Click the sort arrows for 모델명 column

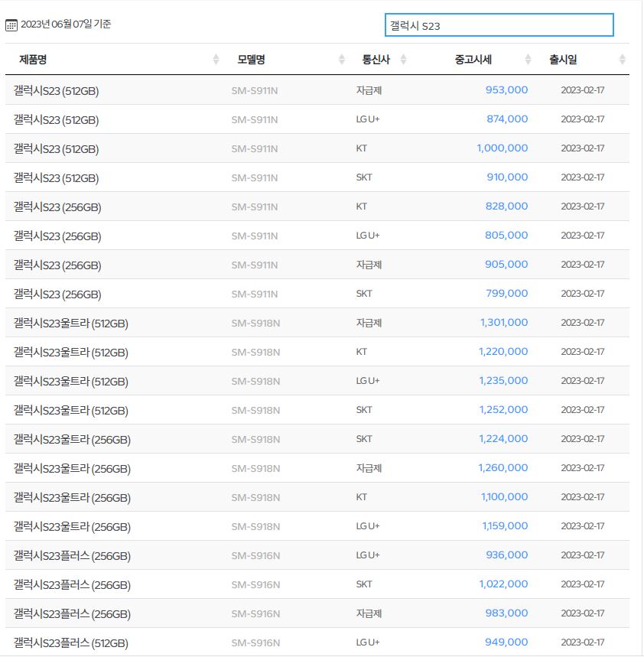pos(342,60)
